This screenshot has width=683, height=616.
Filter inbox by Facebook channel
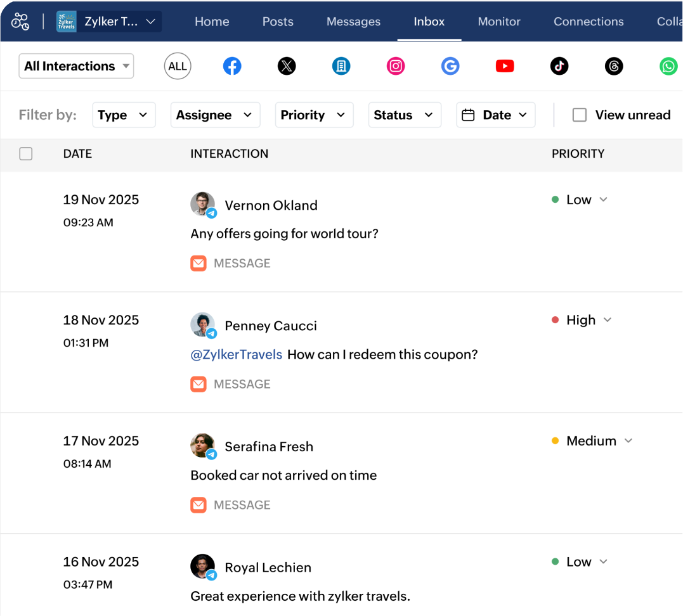tap(232, 66)
